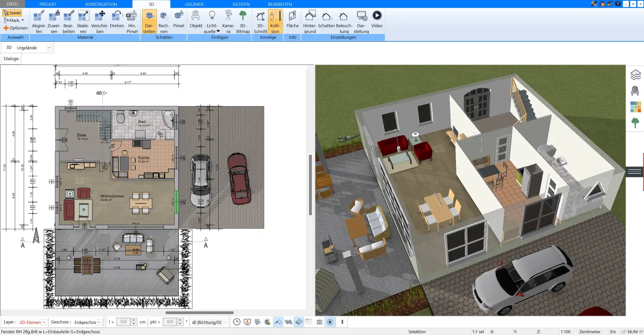
Task: Switch to the SICHTEN tab
Action: tap(241, 4)
